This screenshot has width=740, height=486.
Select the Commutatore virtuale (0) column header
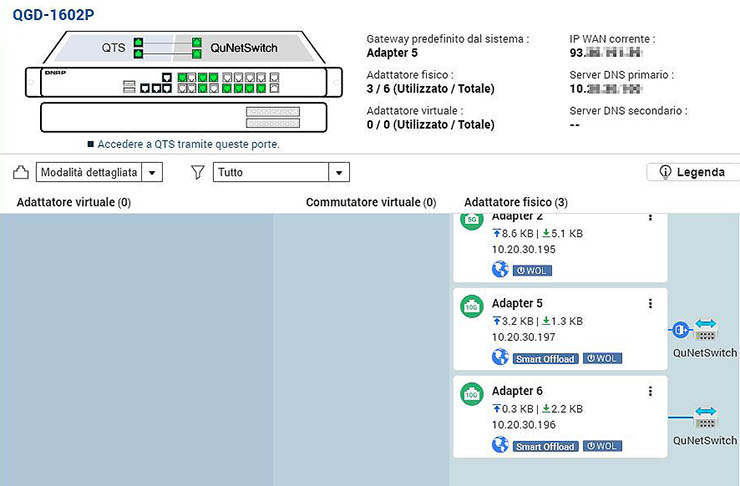click(370, 202)
